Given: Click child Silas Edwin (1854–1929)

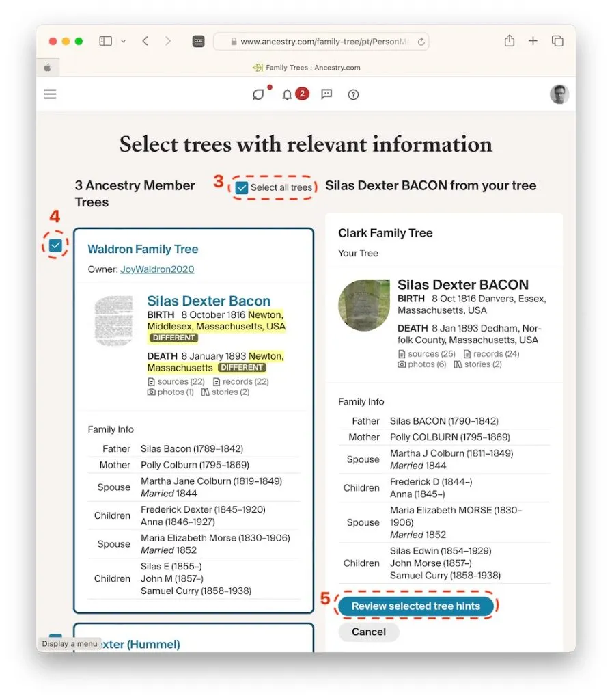Looking at the screenshot, I should (441, 550).
